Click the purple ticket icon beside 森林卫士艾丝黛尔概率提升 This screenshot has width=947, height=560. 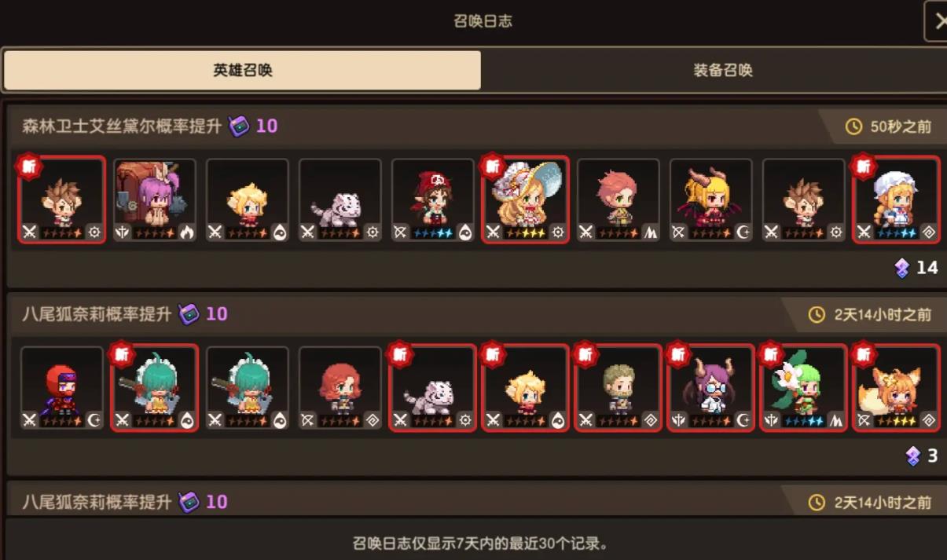(x=239, y=126)
